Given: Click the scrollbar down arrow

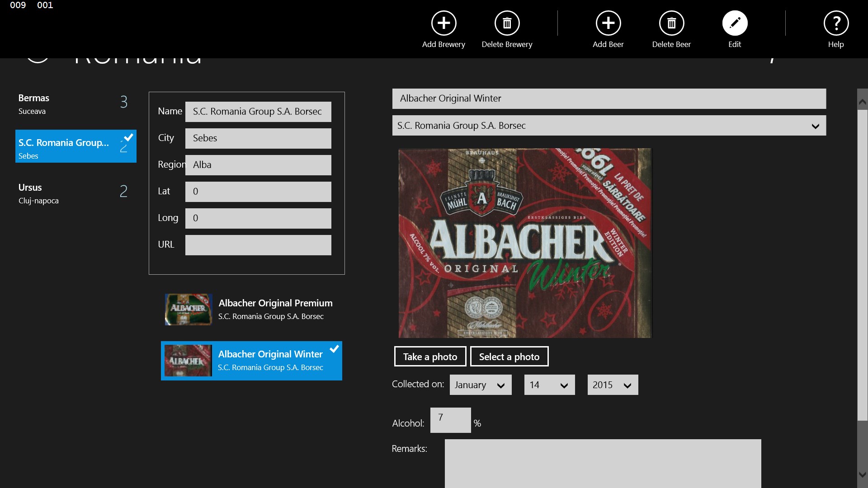Looking at the screenshot, I should [862, 474].
